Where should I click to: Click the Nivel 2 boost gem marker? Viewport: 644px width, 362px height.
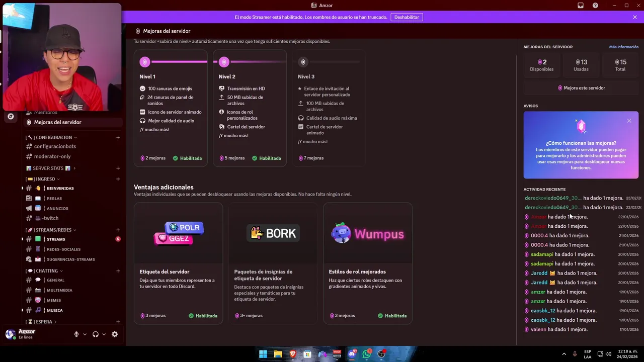pyautogui.click(x=224, y=62)
